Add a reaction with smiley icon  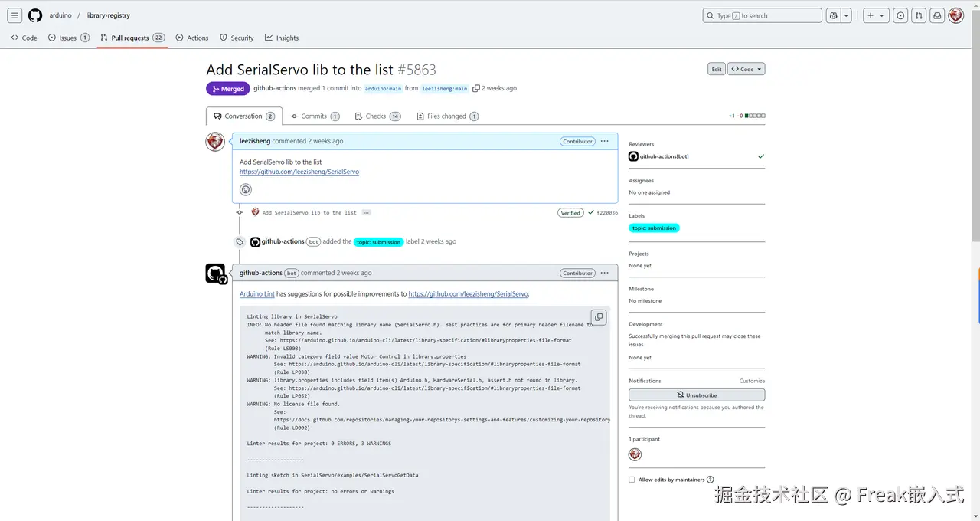point(246,189)
